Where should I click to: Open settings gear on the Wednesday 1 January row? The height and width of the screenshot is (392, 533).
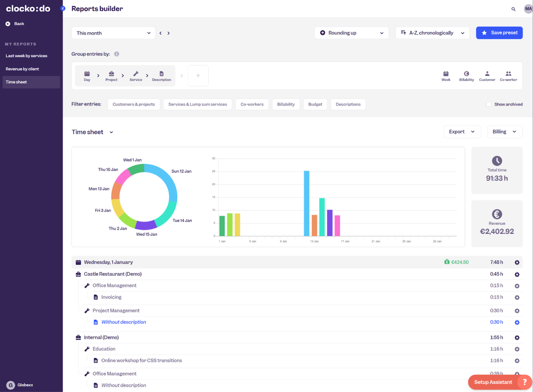[x=517, y=263]
